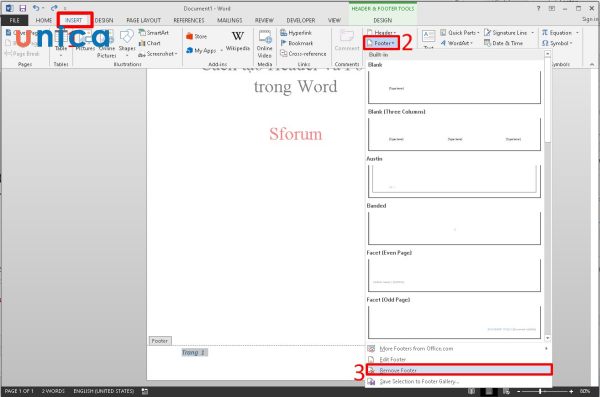Click the zoom in plus button
Viewport: 600px width, 397px height.
click(571, 391)
